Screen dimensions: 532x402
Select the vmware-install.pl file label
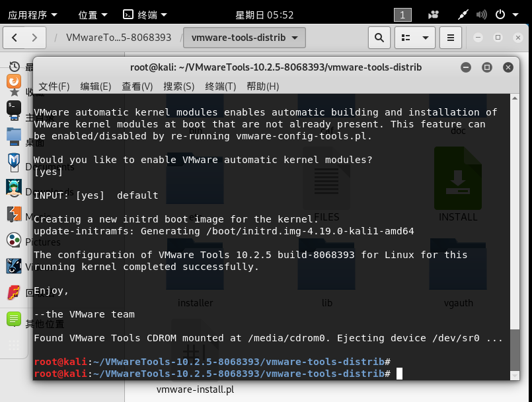point(195,389)
